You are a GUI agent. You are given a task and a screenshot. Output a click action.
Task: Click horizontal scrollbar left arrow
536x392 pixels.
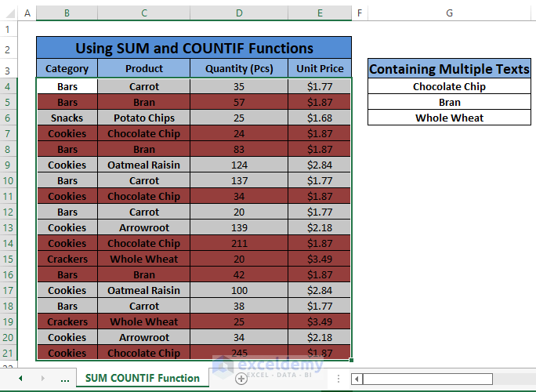(357, 379)
